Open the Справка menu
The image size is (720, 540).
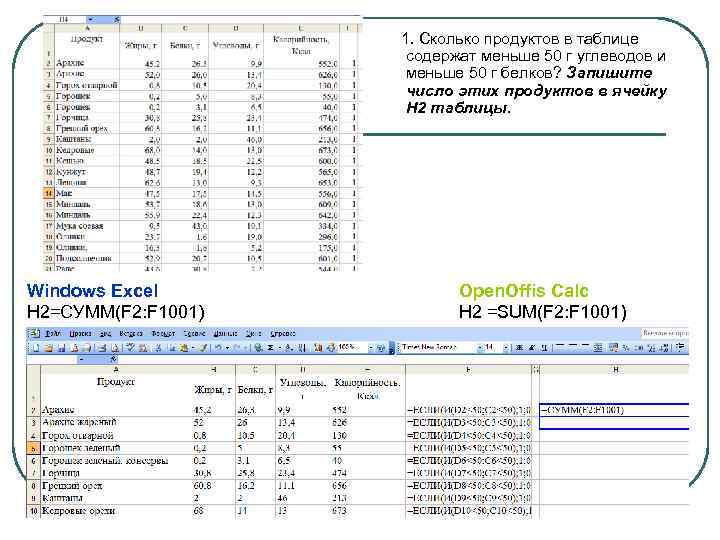tap(283, 334)
